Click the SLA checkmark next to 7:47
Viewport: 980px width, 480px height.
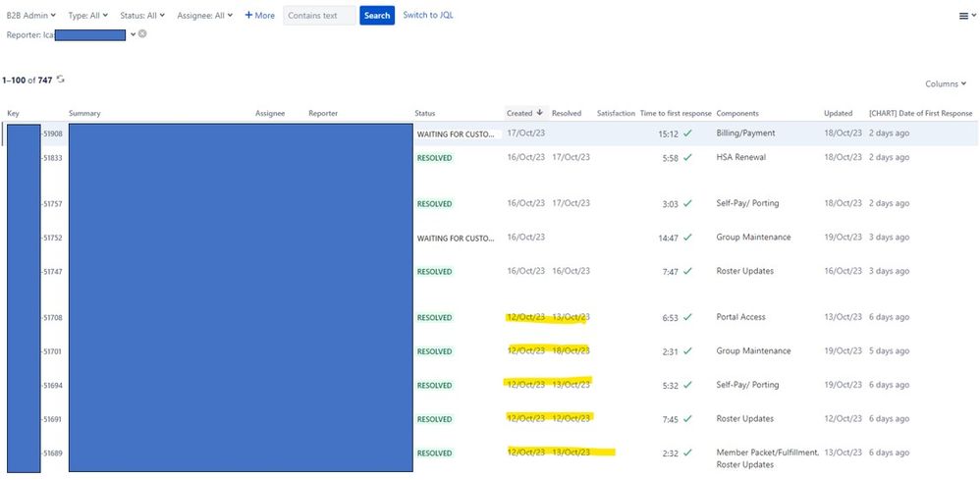click(687, 271)
